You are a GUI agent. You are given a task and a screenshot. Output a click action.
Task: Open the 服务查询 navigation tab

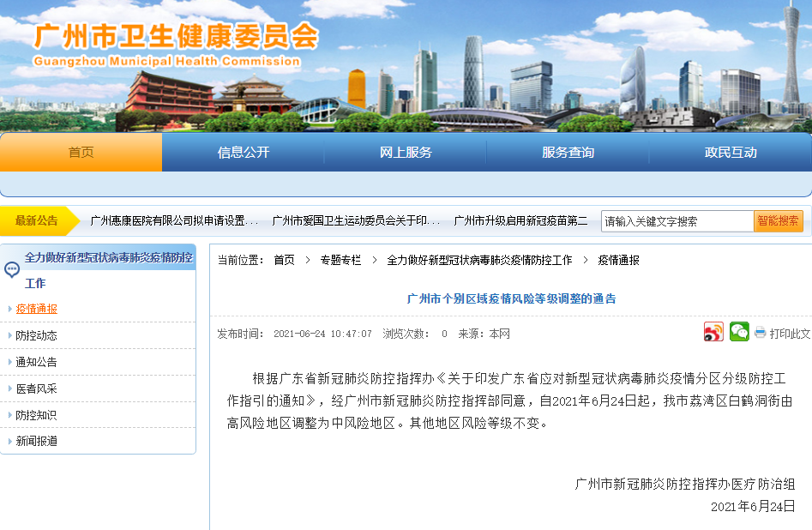(568, 153)
